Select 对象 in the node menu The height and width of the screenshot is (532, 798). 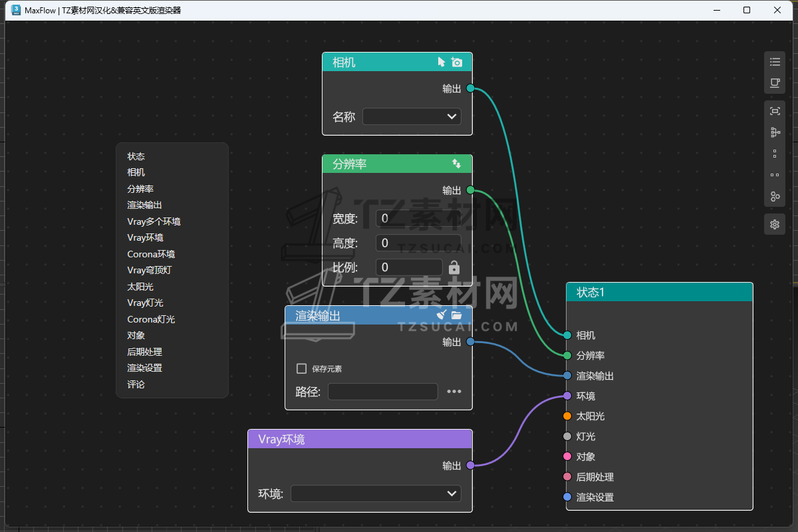(x=136, y=335)
